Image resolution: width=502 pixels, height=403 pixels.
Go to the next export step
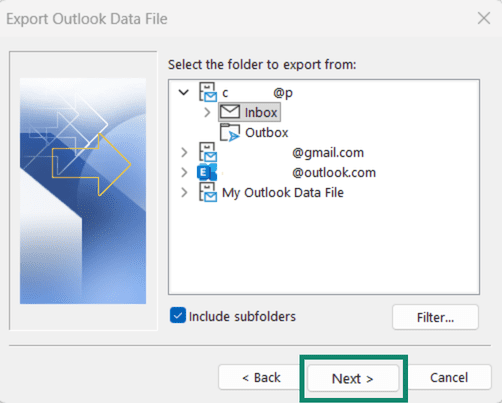pyautogui.click(x=353, y=378)
